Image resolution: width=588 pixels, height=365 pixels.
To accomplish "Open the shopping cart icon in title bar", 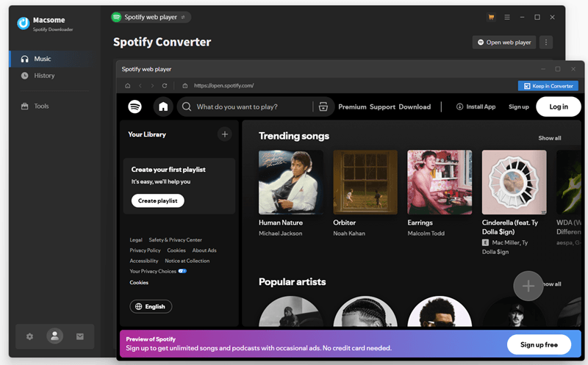I will pos(491,17).
